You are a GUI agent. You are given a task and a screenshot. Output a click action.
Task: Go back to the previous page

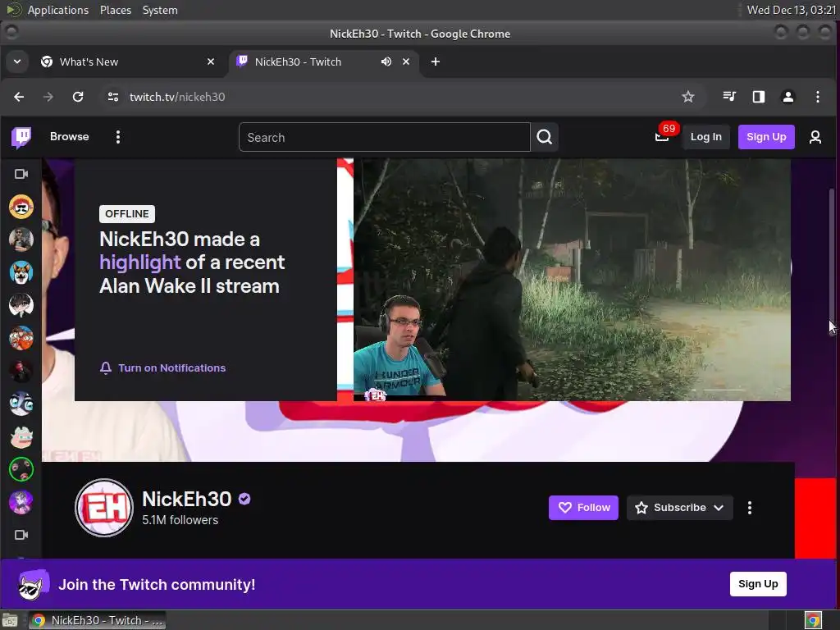click(x=19, y=97)
